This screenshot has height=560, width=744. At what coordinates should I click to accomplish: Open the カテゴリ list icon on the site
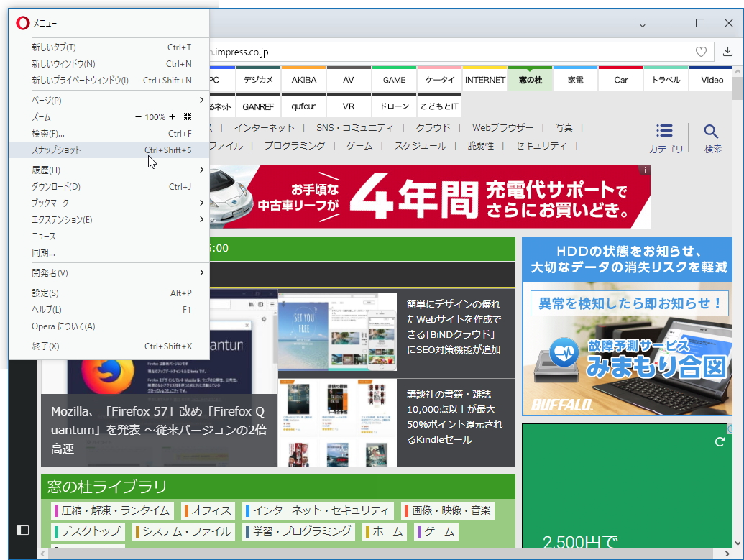click(x=663, y=132)
